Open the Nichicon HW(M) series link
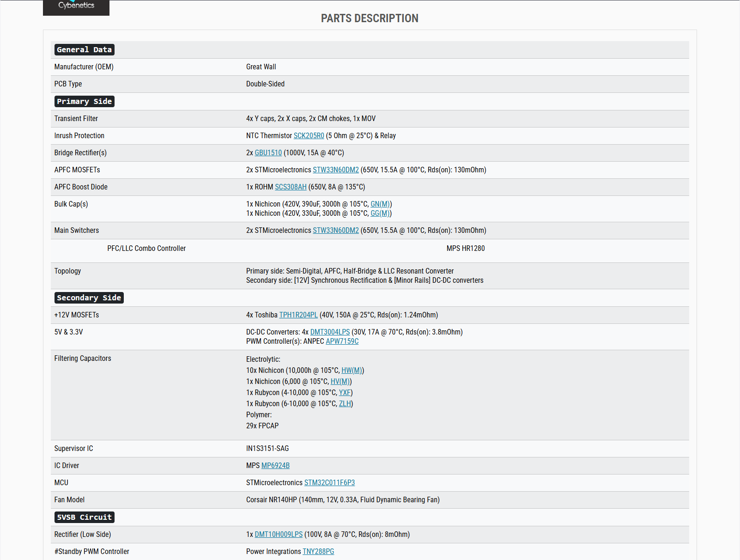 [352, 371]
